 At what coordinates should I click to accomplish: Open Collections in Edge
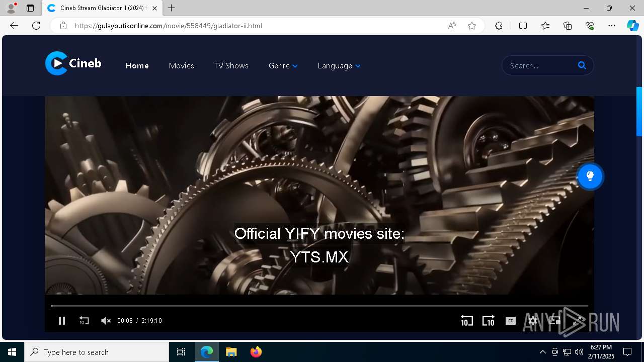click(x=568, y=26)
